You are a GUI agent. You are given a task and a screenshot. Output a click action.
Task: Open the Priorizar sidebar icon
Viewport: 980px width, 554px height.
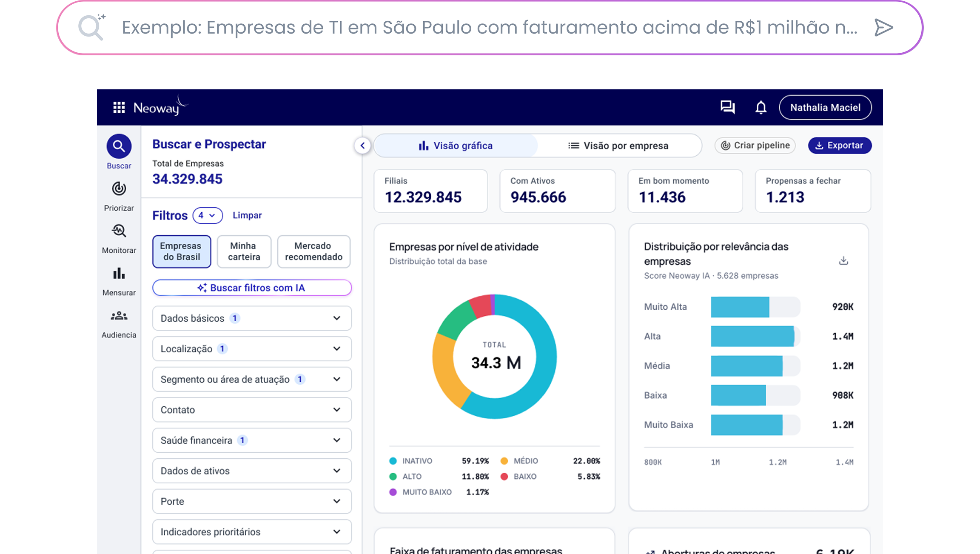click(119, 188)
